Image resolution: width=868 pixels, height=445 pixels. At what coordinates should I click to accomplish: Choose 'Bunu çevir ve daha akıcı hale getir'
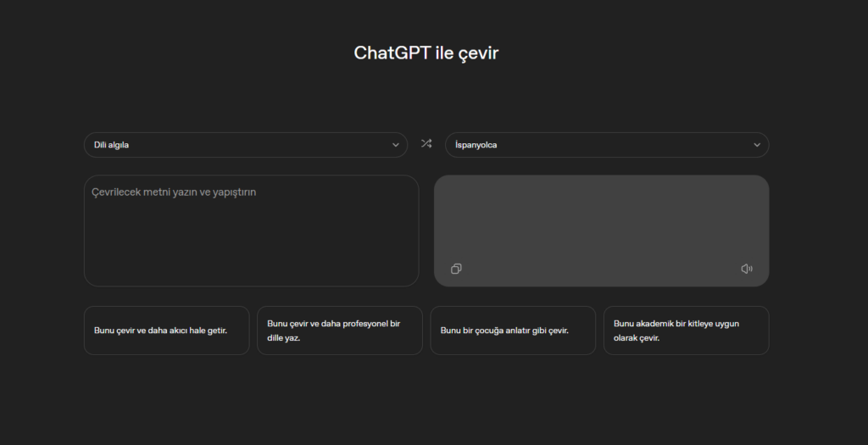167,331
